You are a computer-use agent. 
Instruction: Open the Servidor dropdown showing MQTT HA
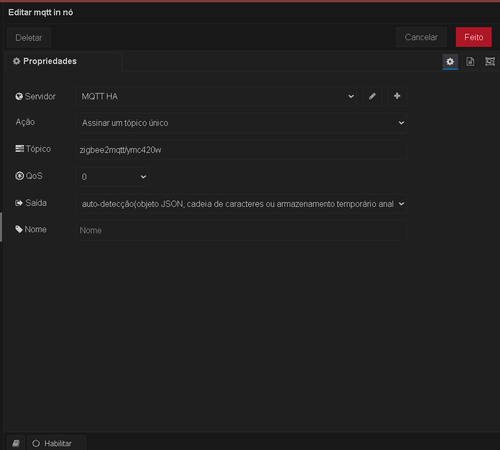point(216,96)
